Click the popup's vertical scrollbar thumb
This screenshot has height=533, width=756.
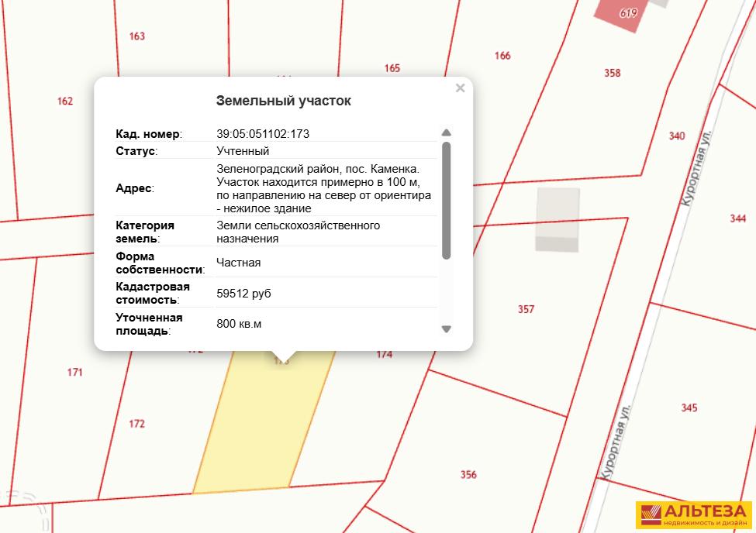tap(446, 200)
